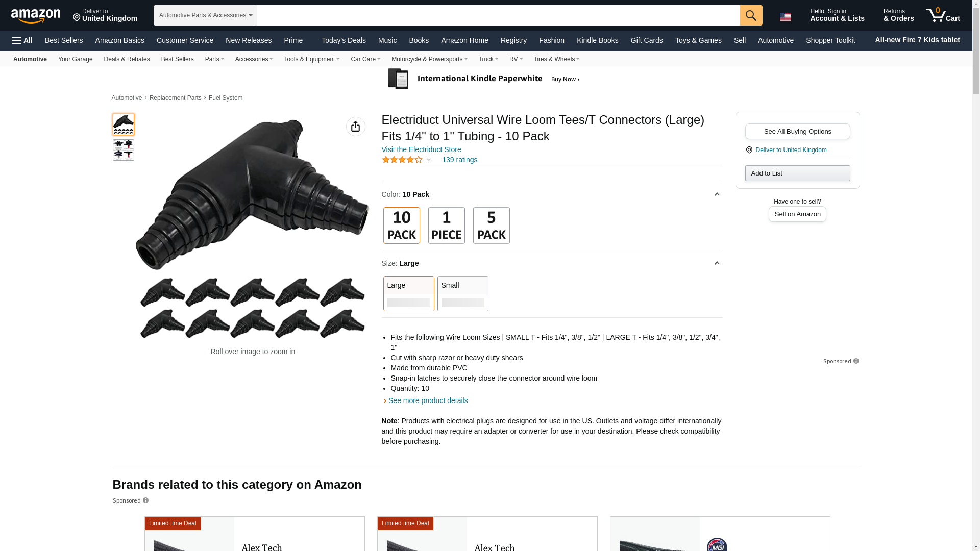Select the second product thumbnail image

pyautogui.click(x=123, y=150)
